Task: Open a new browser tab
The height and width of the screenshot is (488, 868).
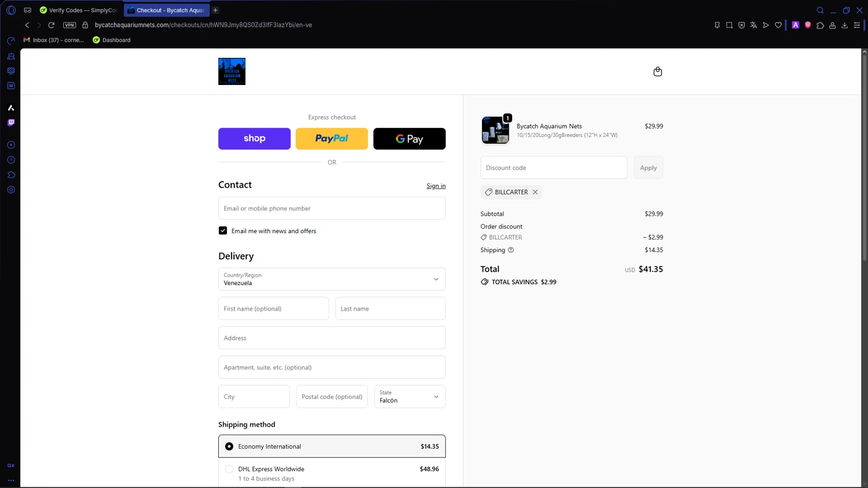Action: click(215, 10)
